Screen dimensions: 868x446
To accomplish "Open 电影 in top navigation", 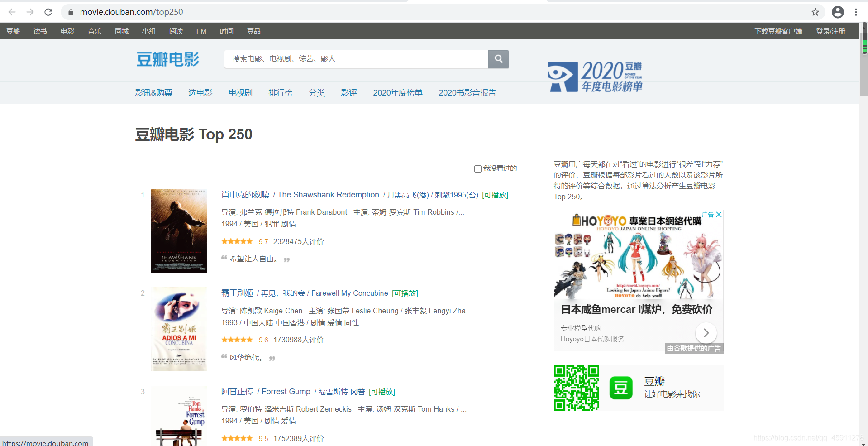I will [x=67, y=31].
